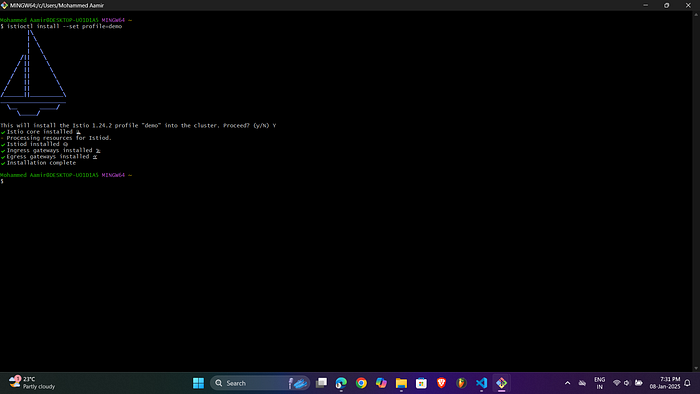Image resolution: width=700 pixels, height=394 pixels.
Task: Launch Google Chrome from the taskbar
Action: pyautogui.click(x=361, y=383)
